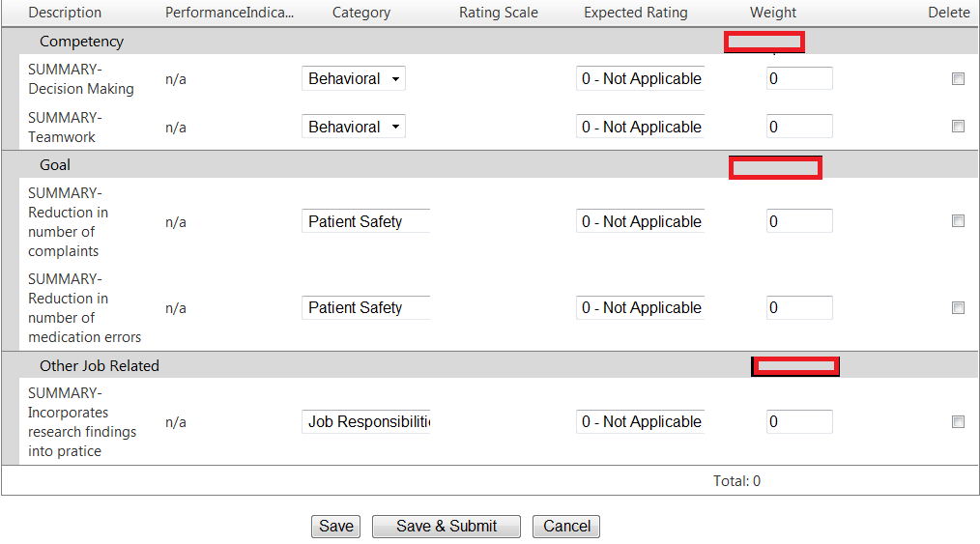Click Job Responsibilities category field
The image size is (980, 544).
pyautogui.click(x=365, y=422)
